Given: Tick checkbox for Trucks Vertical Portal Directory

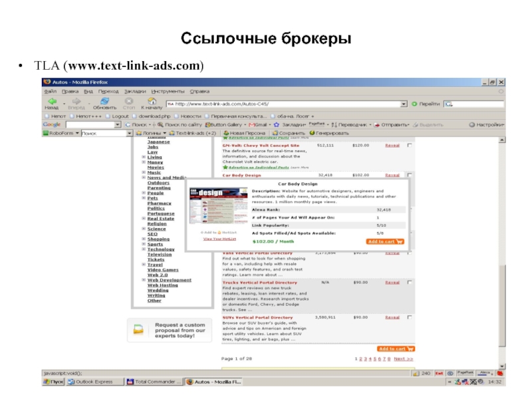Looking at the screenshot, I should (410, 282).
